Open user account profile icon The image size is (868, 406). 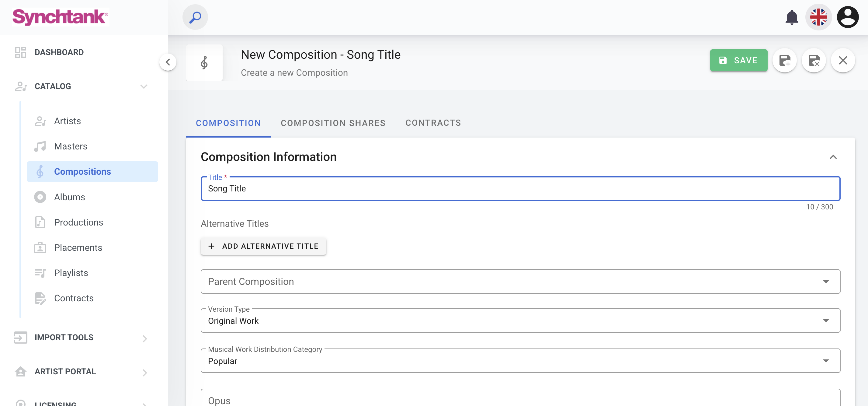click(847, 17)
